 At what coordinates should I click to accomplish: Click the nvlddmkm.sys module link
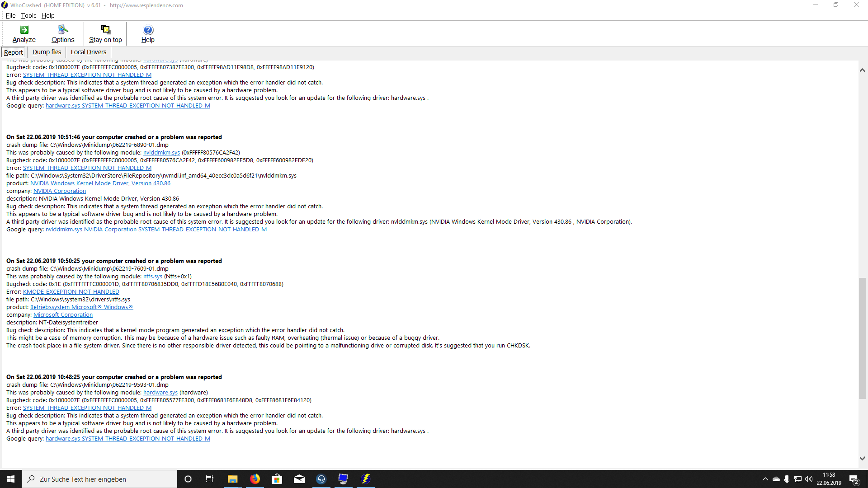coord(161,153)
